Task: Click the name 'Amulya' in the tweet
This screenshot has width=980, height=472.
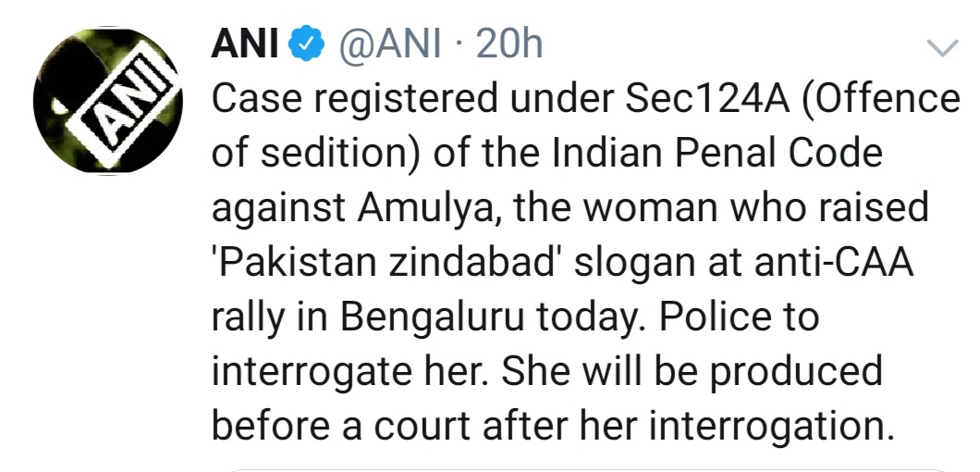Action: [x=431, y=210]
